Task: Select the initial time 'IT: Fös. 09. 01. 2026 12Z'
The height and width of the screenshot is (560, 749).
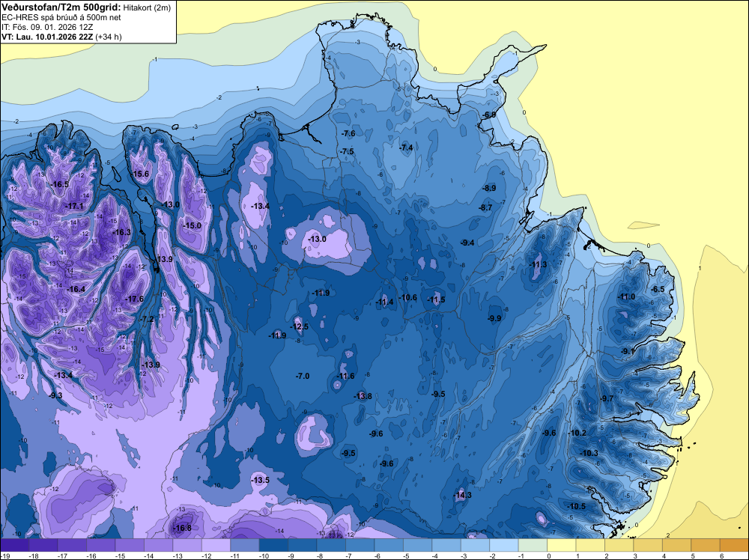Action: (x=47, y=27)
